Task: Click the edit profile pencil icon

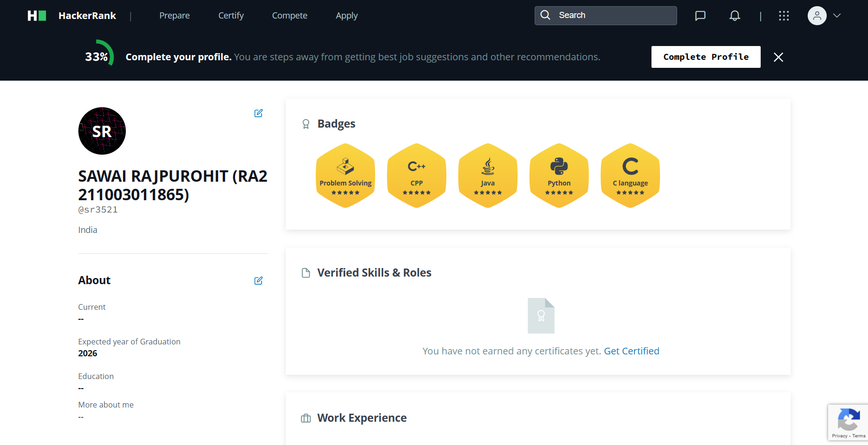Action: [258, 113]
